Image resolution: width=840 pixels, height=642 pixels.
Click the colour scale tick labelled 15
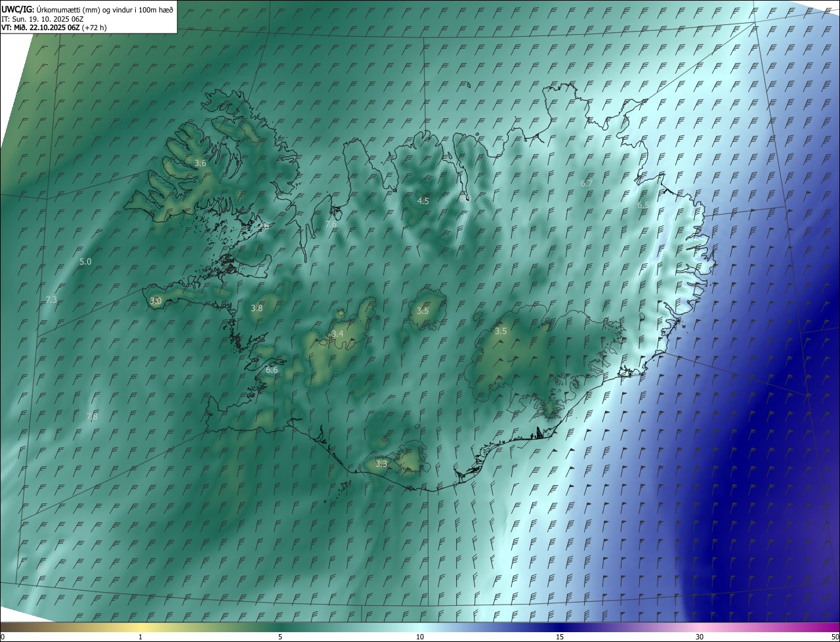[560, 637]
